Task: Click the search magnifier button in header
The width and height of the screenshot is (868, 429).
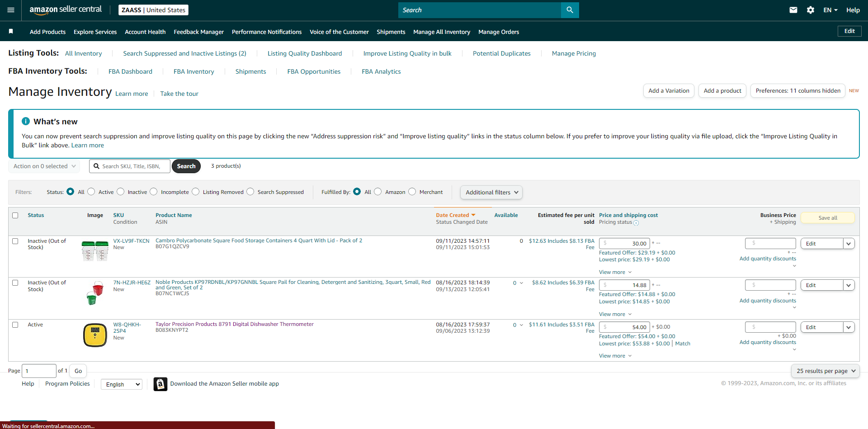Action: point(570,10)
